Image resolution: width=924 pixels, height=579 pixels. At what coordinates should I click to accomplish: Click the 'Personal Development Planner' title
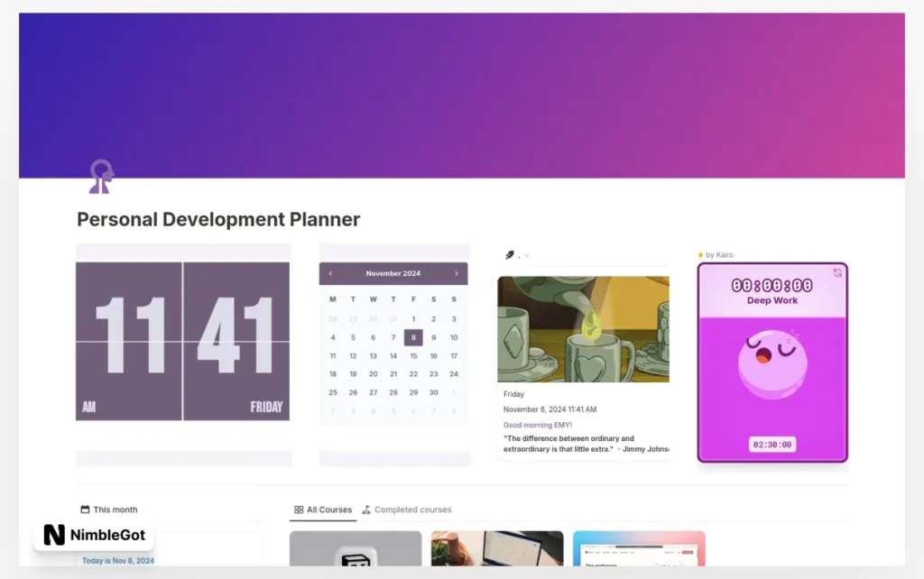(218, 219)
